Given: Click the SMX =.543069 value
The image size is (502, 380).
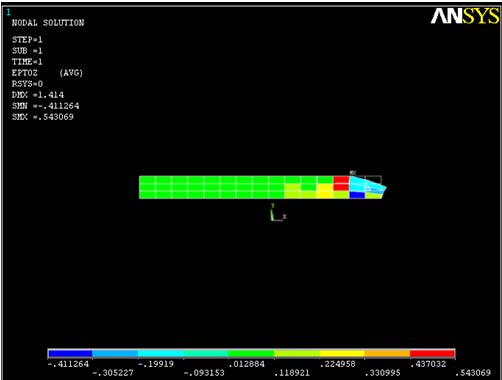Looking at the screenshot, I should [x=43, y=117].
